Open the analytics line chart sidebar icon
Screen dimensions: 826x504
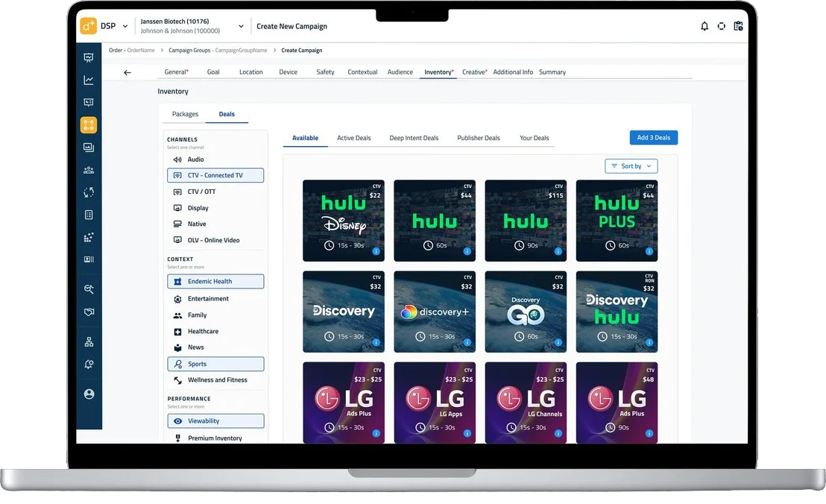coord(89,80)
